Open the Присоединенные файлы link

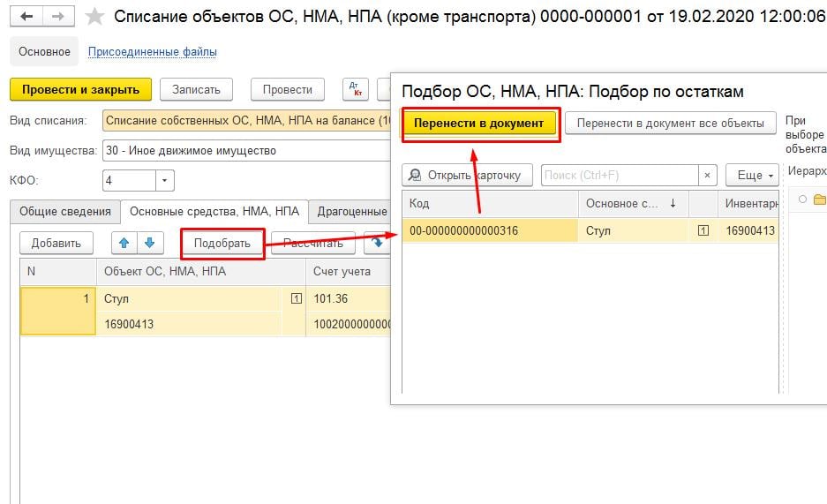point(153,52)
